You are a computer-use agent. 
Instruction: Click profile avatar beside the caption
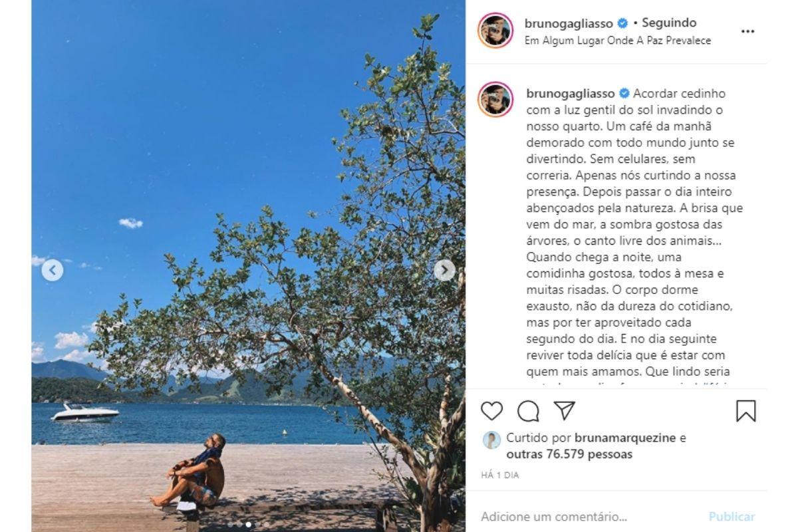coord(495,100)
